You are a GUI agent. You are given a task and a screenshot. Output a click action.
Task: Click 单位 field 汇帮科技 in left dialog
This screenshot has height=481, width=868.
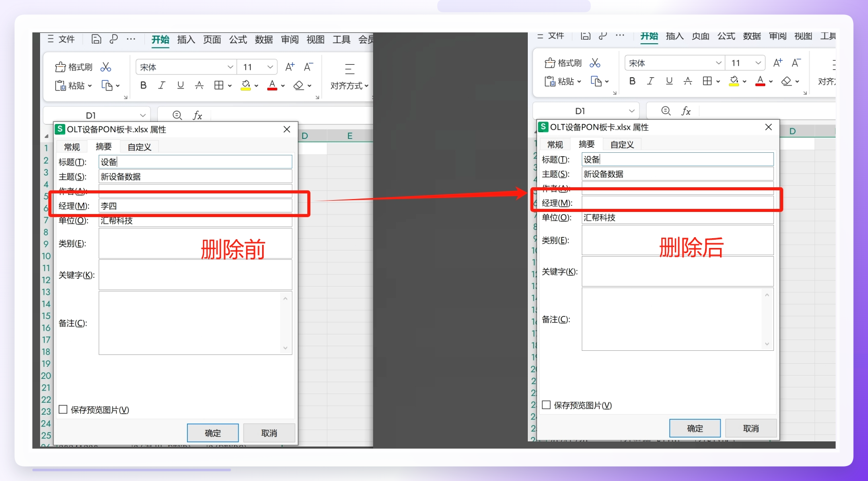[x=195, y=221]
